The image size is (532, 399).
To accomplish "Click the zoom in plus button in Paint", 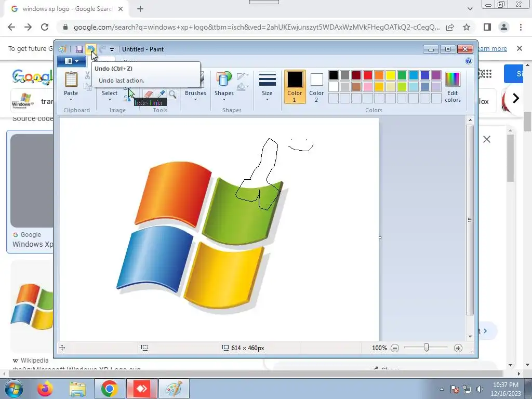I will click(458, 348).
